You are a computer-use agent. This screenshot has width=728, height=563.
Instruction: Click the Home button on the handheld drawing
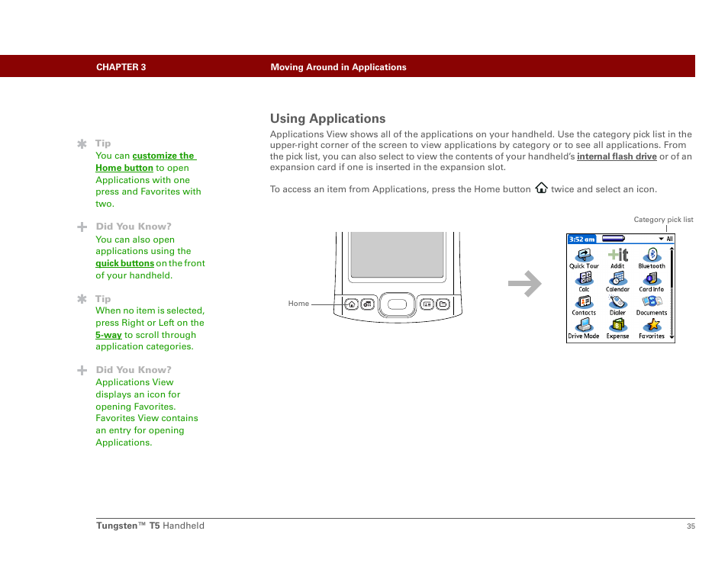pos(352,304)
